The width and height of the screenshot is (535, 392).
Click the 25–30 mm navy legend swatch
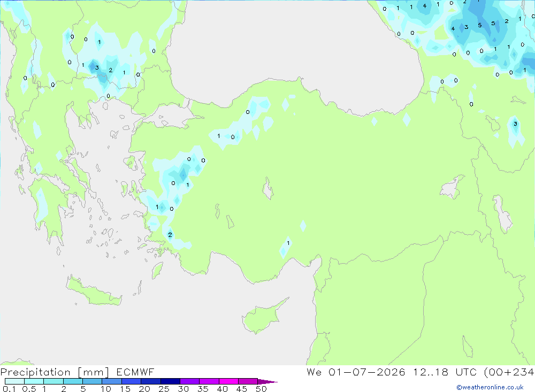(x=170, y=381)
